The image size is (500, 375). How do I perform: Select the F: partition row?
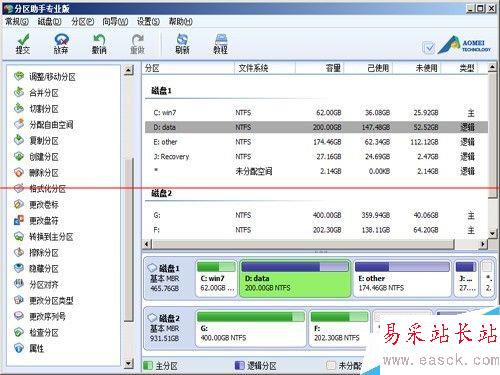(x=316, y=230)
